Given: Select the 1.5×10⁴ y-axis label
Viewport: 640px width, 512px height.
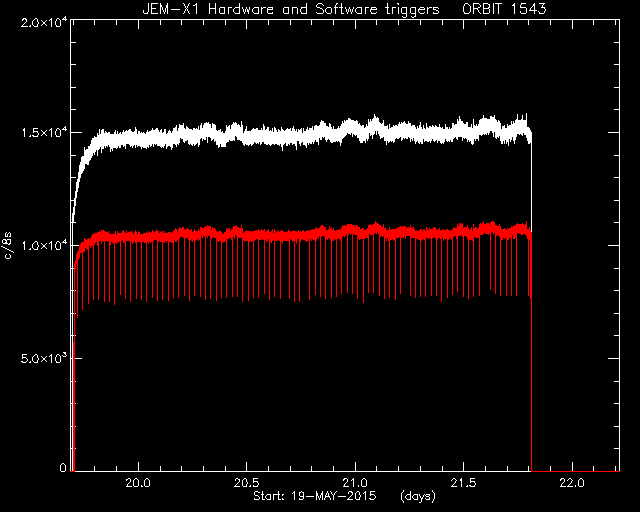Looking at the screenshot, I should tap(44, 132).
